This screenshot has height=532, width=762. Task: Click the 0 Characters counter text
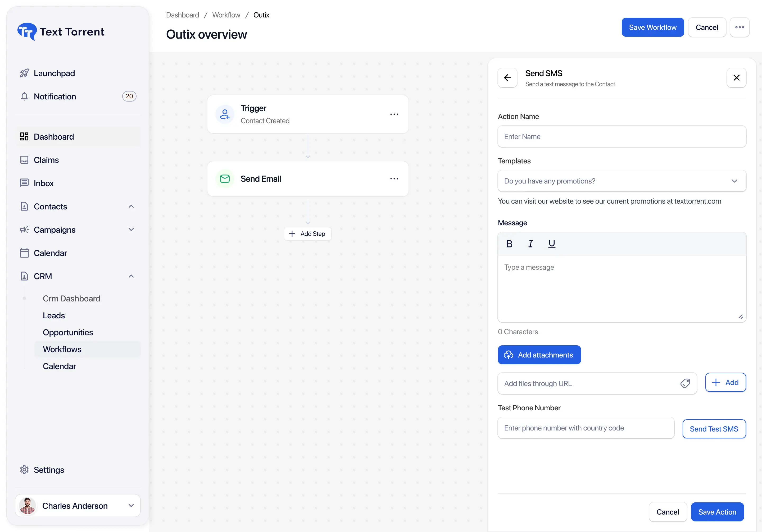click(518, 332)
